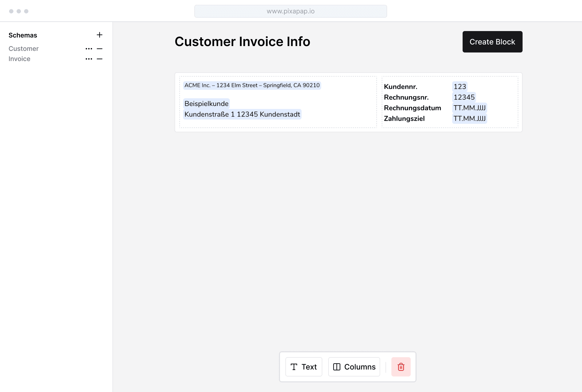The height and width of the screenshot is (392, 582).
Task: Add a Text element from toolbar
Action: [x=304, y=367]
